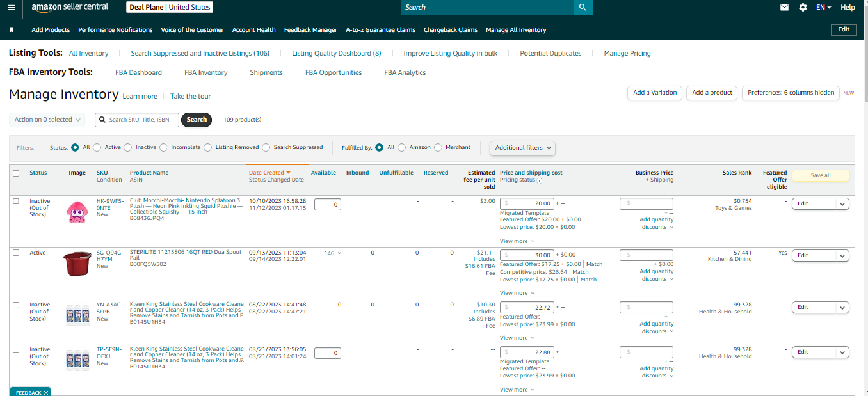868x396 pixels.
Task: Open Deal Plane United States account switcher
Action: pos(169,8)
